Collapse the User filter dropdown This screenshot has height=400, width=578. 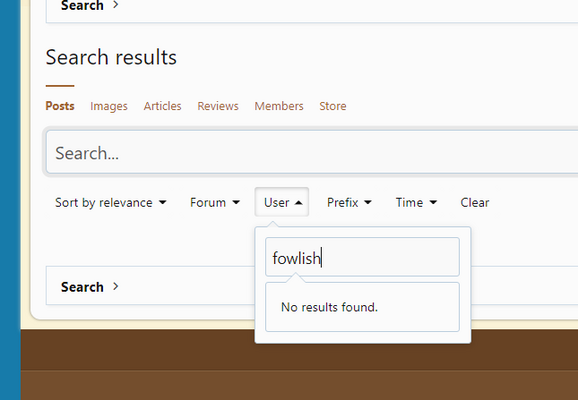click(282, 202)
